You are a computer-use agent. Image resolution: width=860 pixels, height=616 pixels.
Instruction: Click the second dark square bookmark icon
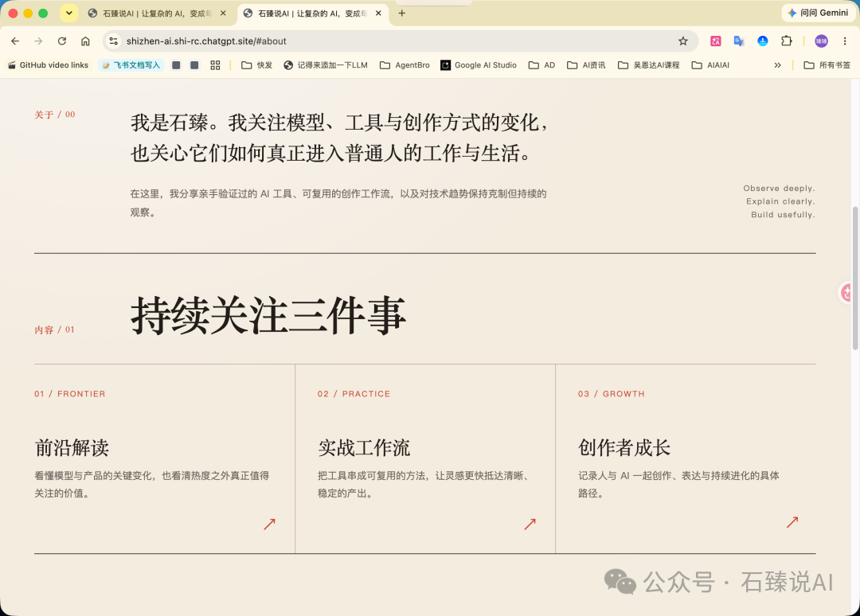point(194,65)
